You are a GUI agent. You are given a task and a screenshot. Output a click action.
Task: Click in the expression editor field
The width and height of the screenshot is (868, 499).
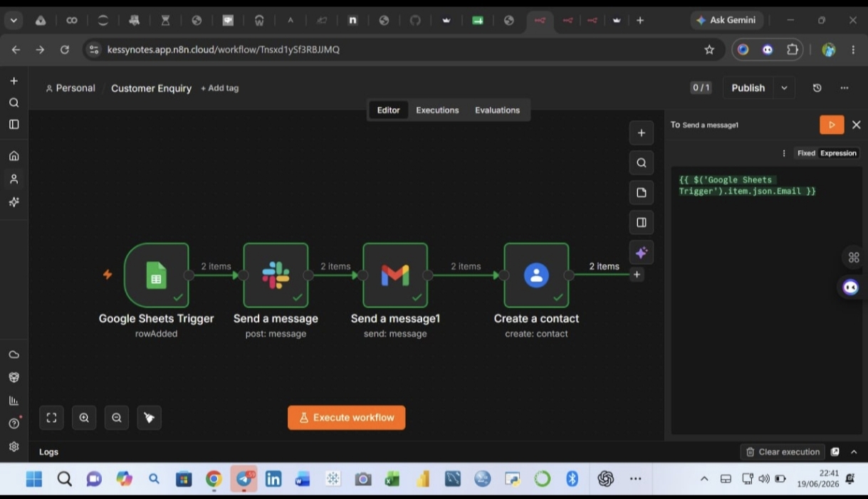[x=766, y=300]
